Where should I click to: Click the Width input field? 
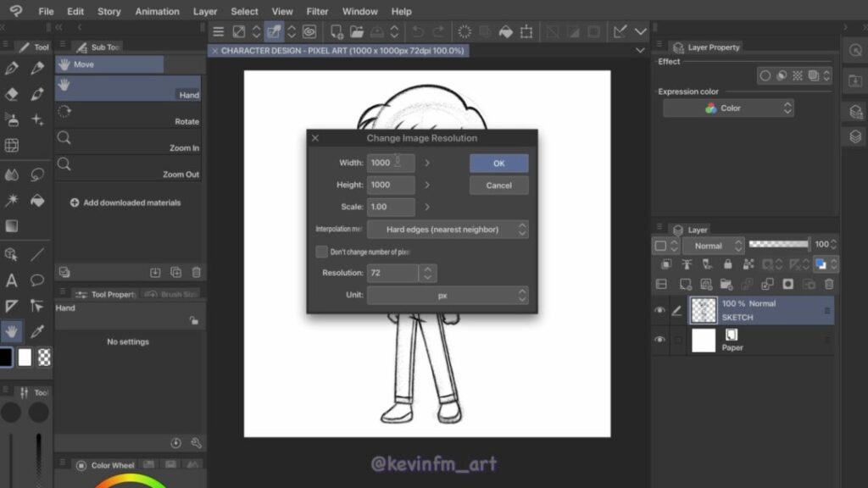pyautogui.click(x=390, y=163)
